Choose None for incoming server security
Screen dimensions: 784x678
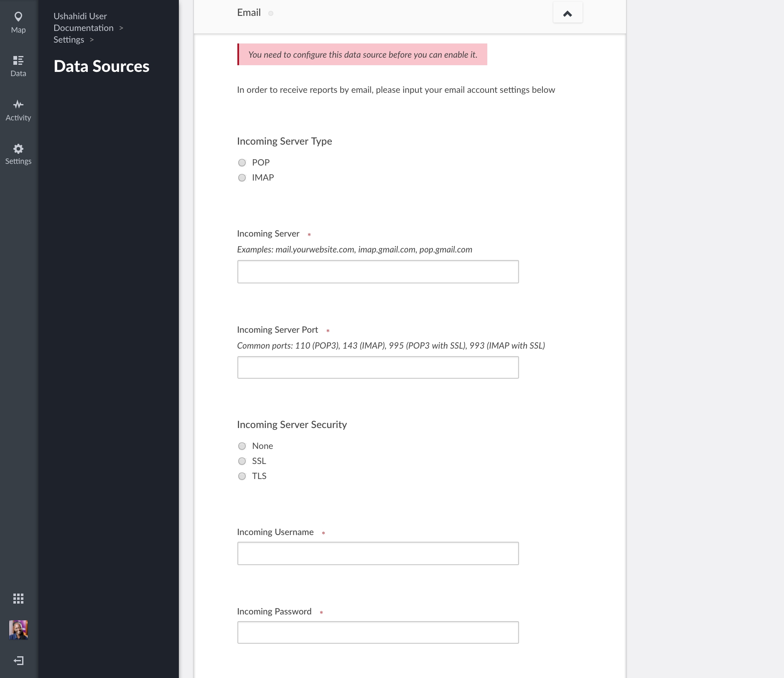click(x=242, y=446)
